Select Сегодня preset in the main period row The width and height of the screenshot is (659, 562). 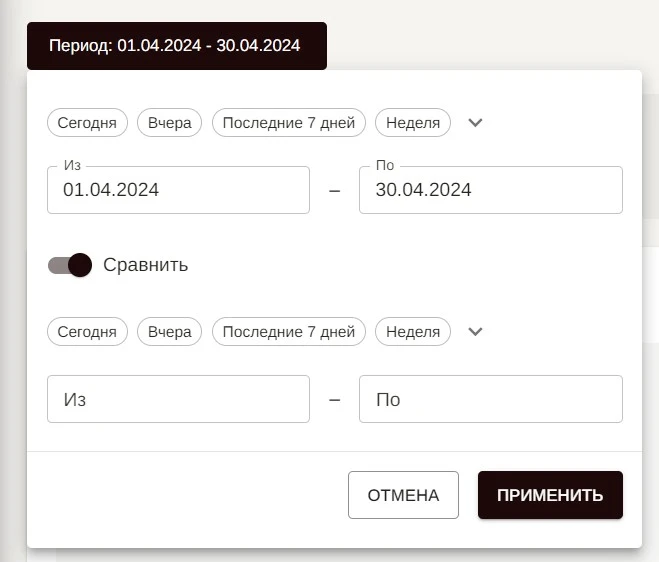87,123
